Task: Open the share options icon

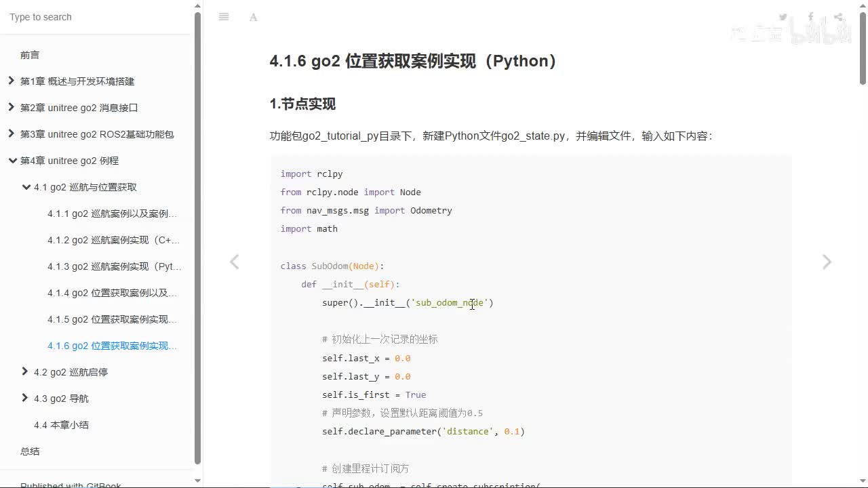Action: [839, 17]
